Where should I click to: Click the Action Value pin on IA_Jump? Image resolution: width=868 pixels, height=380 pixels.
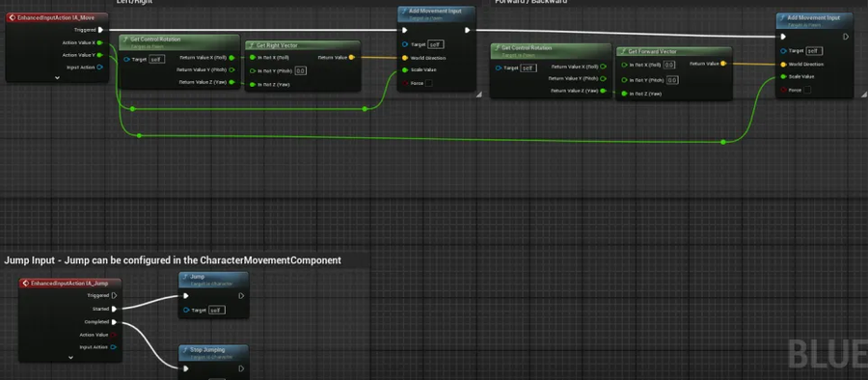[x=114, y=335]
